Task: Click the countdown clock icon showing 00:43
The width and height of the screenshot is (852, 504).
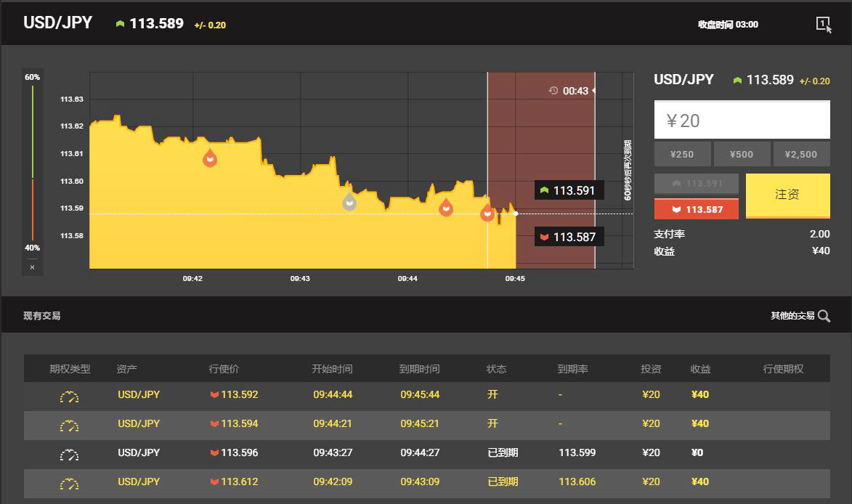Action: point(553,91)
